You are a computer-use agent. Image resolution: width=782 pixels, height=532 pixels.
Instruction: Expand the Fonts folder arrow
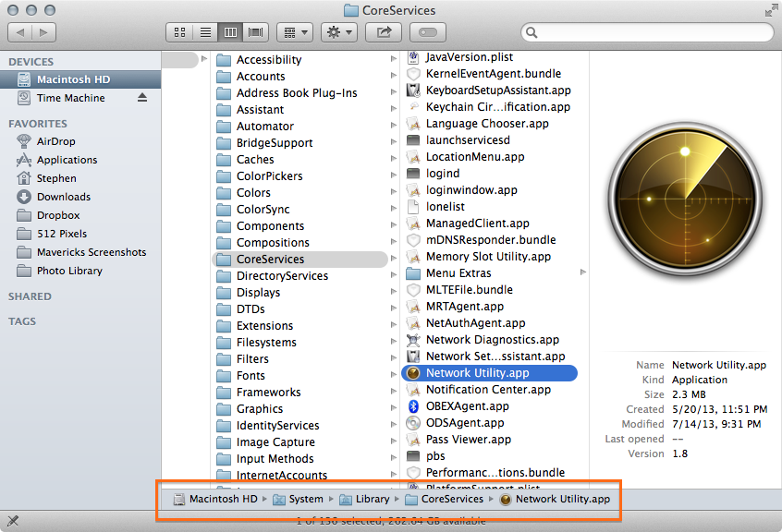click(x=394, y=375)
